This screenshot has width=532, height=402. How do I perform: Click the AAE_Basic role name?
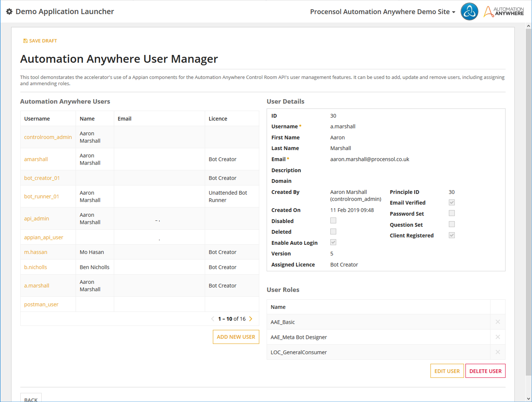coord(283,322)
